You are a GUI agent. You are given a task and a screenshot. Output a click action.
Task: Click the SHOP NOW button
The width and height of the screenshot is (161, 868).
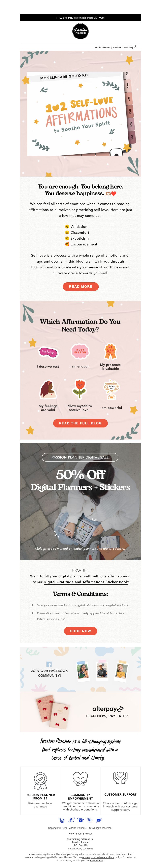(x=81, y=631)
